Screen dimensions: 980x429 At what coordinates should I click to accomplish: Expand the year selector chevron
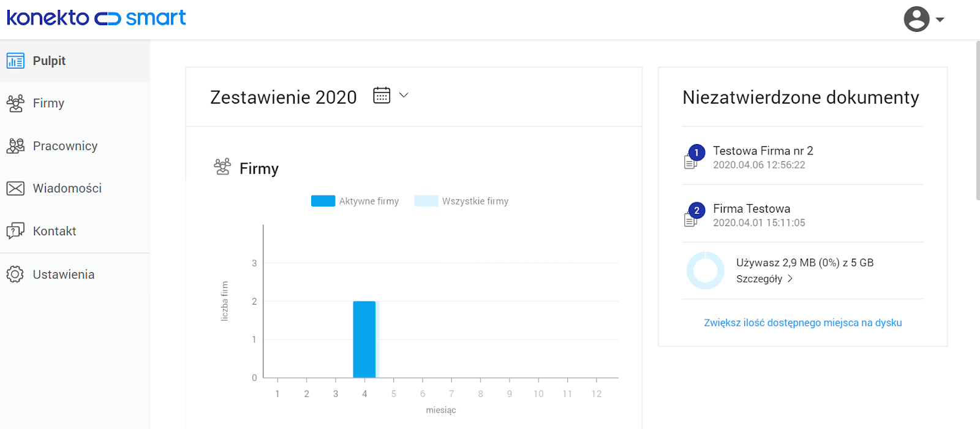tap(404, 95)
